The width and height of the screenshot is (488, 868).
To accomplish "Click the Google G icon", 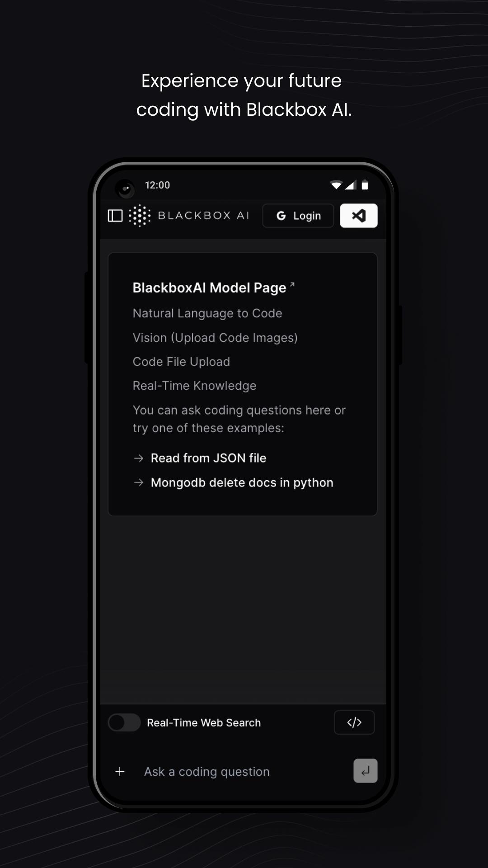I will (281, 216).
